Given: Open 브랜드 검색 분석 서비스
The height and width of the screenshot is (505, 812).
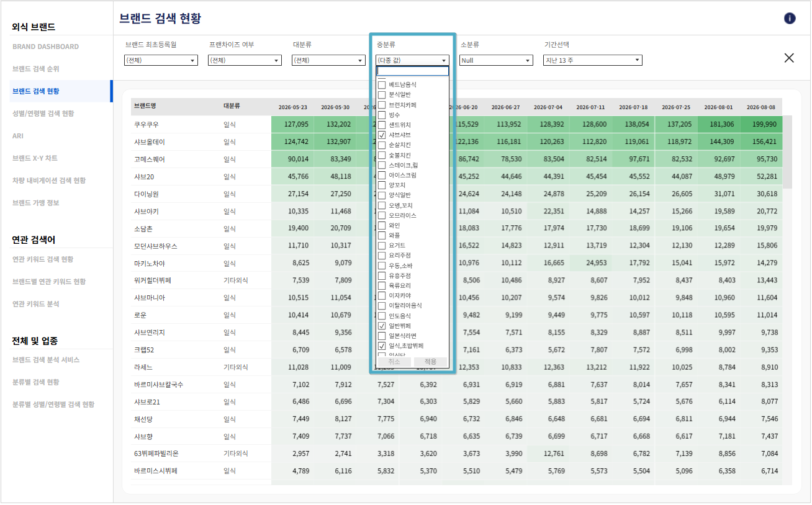Looking at the screenshot, I should (x=46, y=360).
